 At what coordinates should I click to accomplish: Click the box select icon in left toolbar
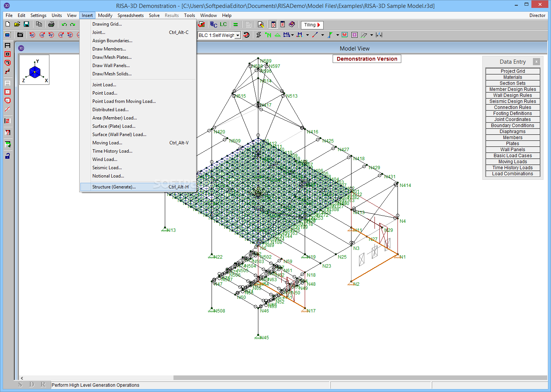[8, 54]
